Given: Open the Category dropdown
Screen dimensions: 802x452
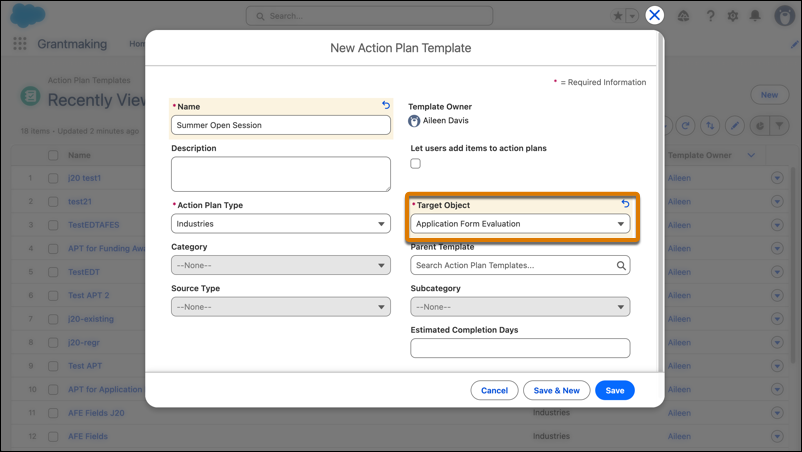Looking at the screenshot, I should click(281, 265).
